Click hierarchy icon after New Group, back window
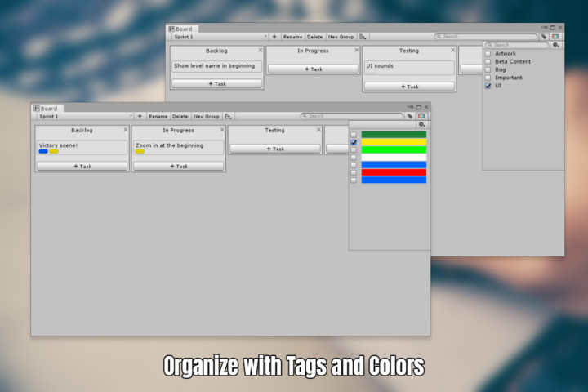The image size is (588, 392). pos(363,37)
